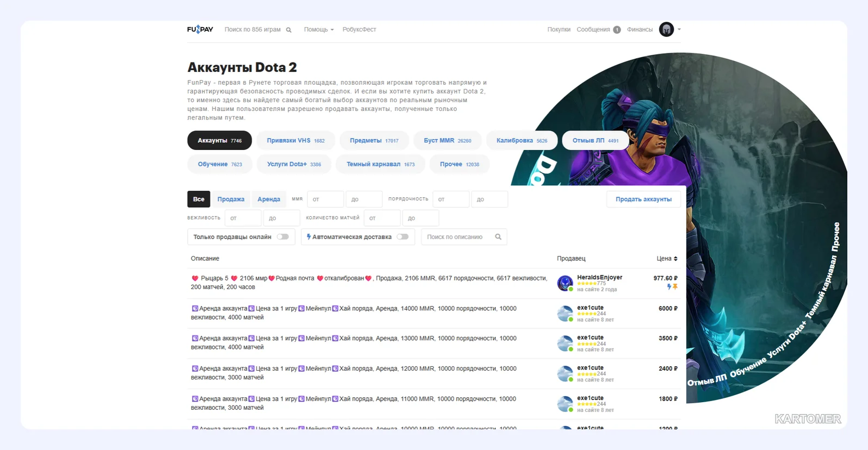Screen dimensions: 868x450
Task: Open the Финансы section
Action: coord(640,29)
